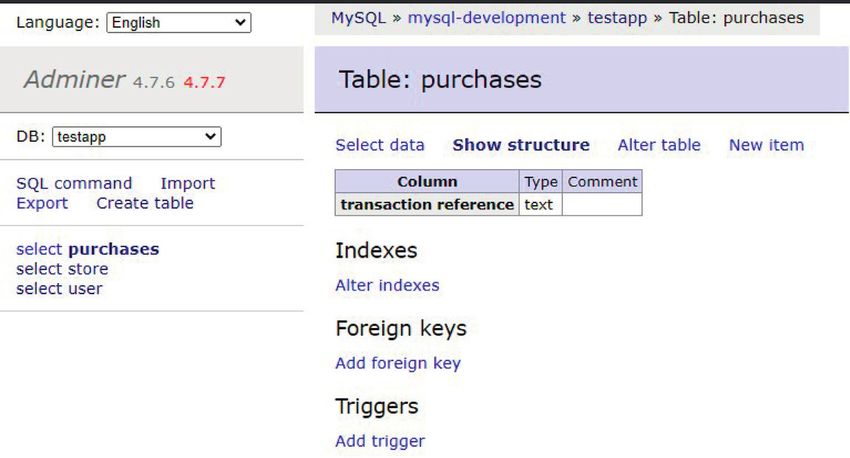The image size is (850, 458).
Task: Open the DB selector showing testapp
Action: pyautogui.click(x=137, y=137)
